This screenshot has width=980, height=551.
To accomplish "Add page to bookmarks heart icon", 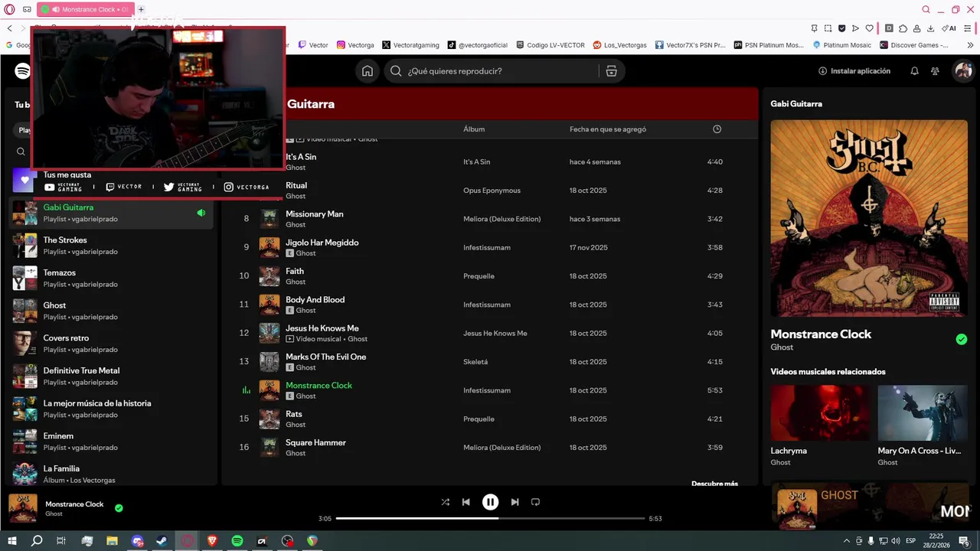I will pos(869,28).
